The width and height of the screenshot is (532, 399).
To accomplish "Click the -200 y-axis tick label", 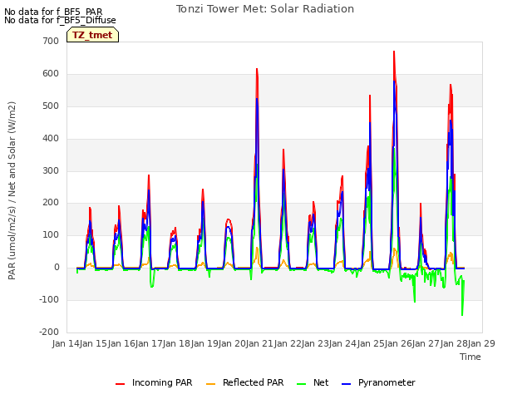I will pos(49,332).
